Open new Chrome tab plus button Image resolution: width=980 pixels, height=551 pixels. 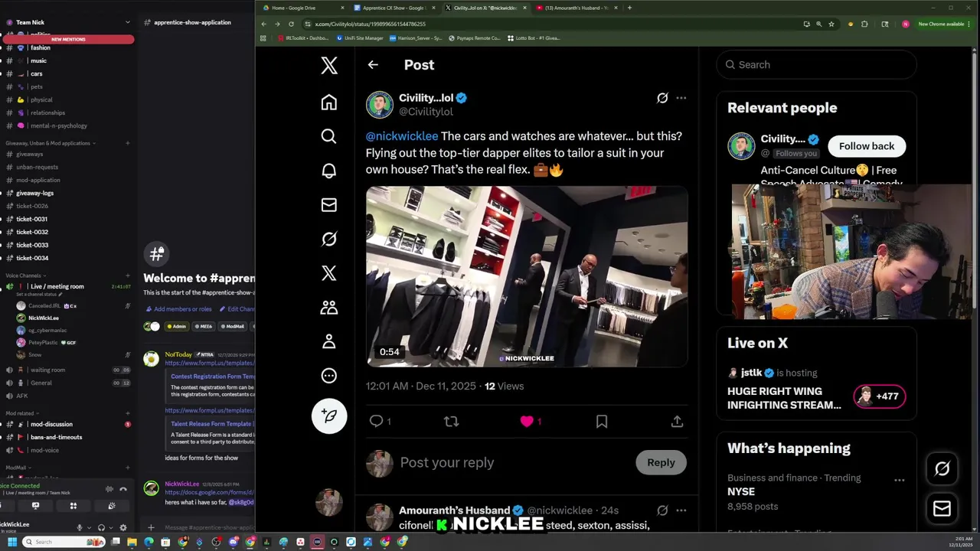pos(629,8)
